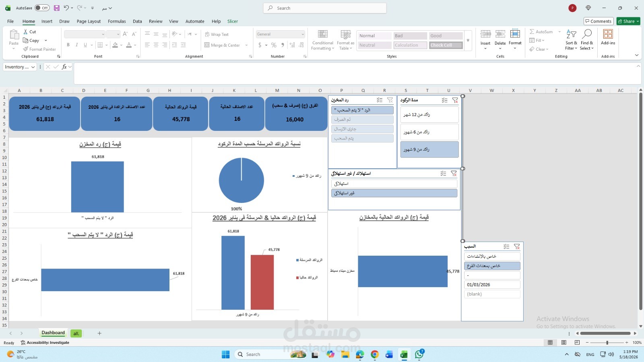Screen dimensions: 644x362
Task: Expand the cell Styles gallery
Action: [x=468, y=40]
